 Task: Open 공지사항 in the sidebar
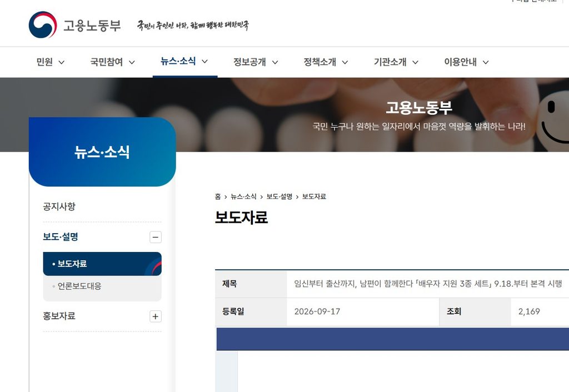(x=59, y=207)
